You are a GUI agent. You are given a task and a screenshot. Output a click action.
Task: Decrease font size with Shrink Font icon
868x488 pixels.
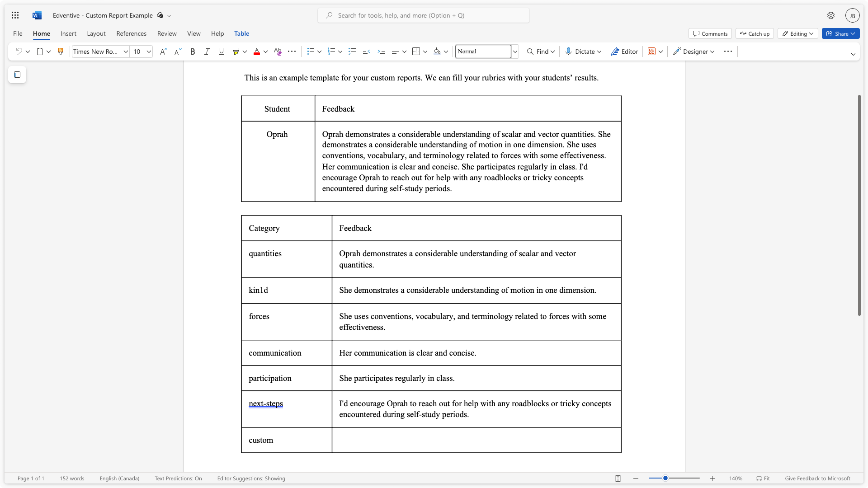pyautogui.click(x=178, y=52)
